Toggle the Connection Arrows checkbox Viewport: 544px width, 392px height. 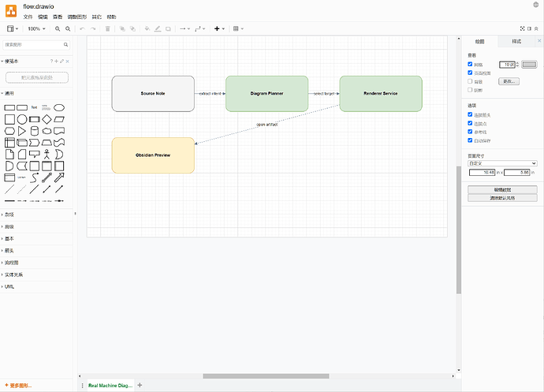pos(470,114)
